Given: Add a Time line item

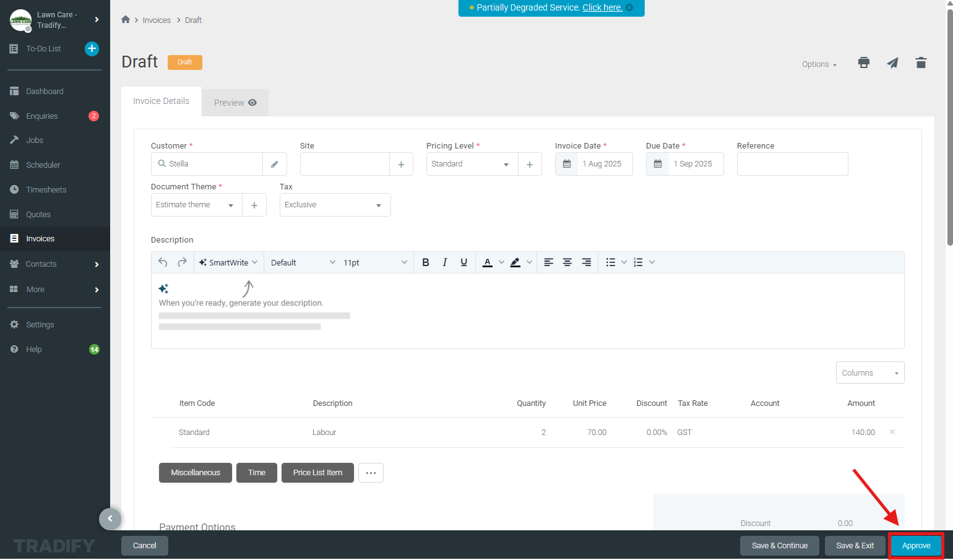Looking at the screenshot, I should coord(257,473).
